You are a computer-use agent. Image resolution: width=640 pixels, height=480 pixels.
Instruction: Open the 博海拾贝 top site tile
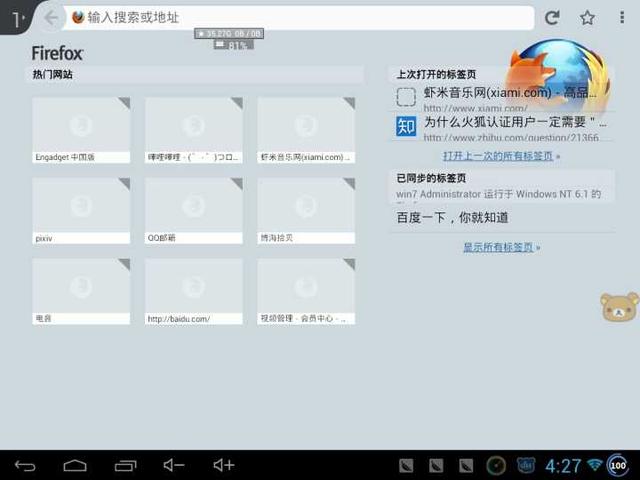point(306,211)
